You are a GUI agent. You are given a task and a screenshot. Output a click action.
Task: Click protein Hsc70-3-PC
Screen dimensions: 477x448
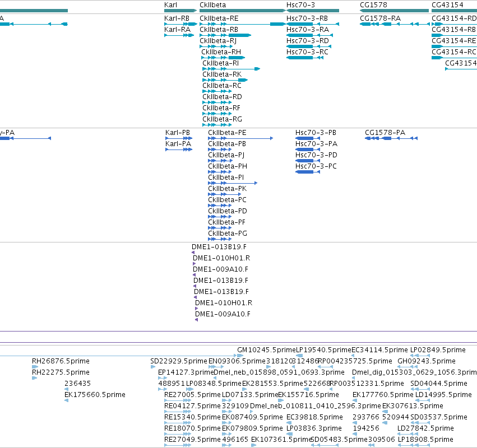(x=316, y=166)
